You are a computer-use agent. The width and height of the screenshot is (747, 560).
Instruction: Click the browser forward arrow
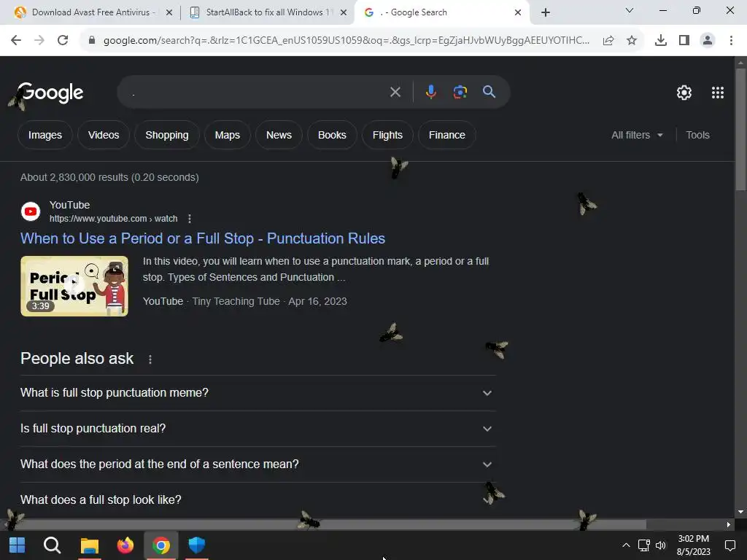(x=39, y=40)
